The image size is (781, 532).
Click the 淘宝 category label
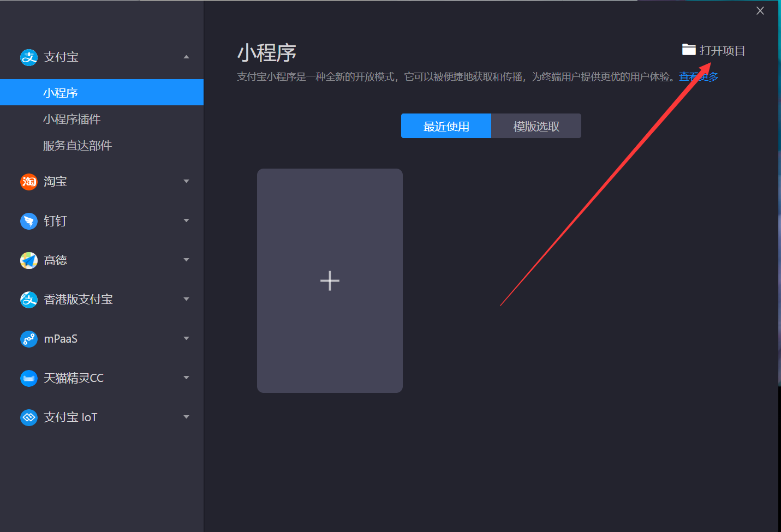tap(55, 182)
